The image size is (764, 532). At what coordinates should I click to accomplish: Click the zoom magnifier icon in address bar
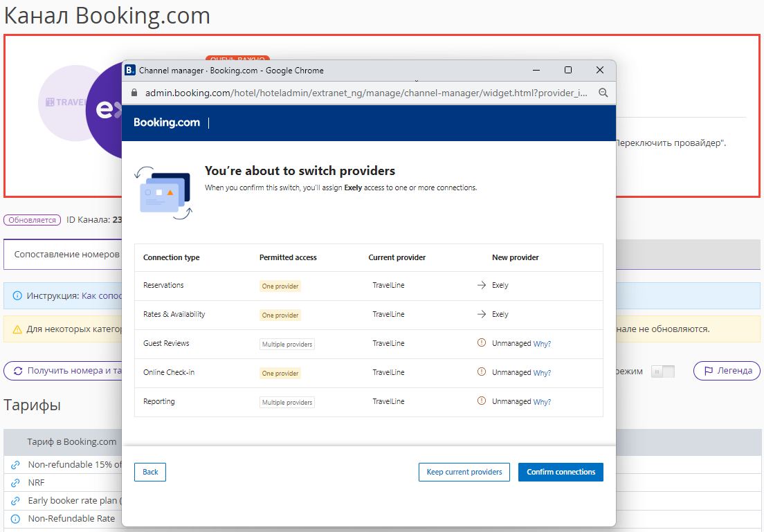tap(603, 93)
